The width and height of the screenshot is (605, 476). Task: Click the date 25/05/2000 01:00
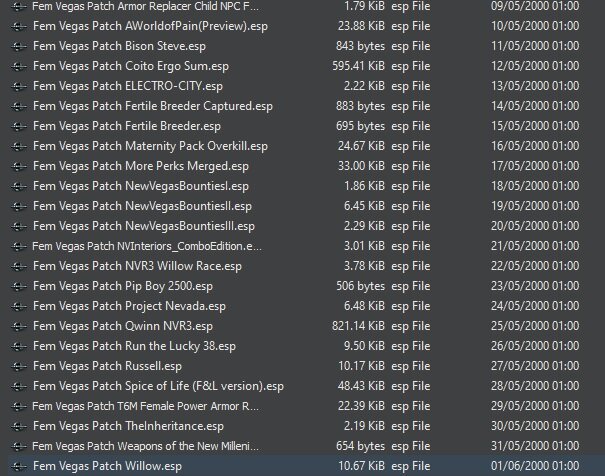pyautogui.click(x=535, y=326)
